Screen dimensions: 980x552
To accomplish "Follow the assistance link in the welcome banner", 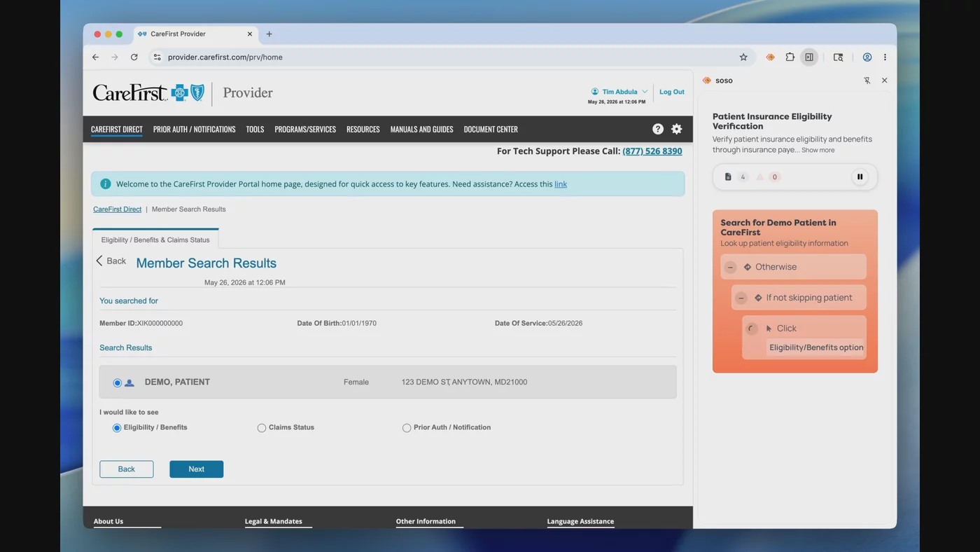I will (x=561, y=184).
